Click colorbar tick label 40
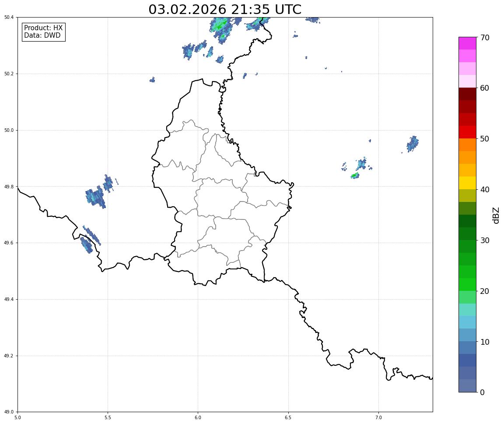 [485, 190]
